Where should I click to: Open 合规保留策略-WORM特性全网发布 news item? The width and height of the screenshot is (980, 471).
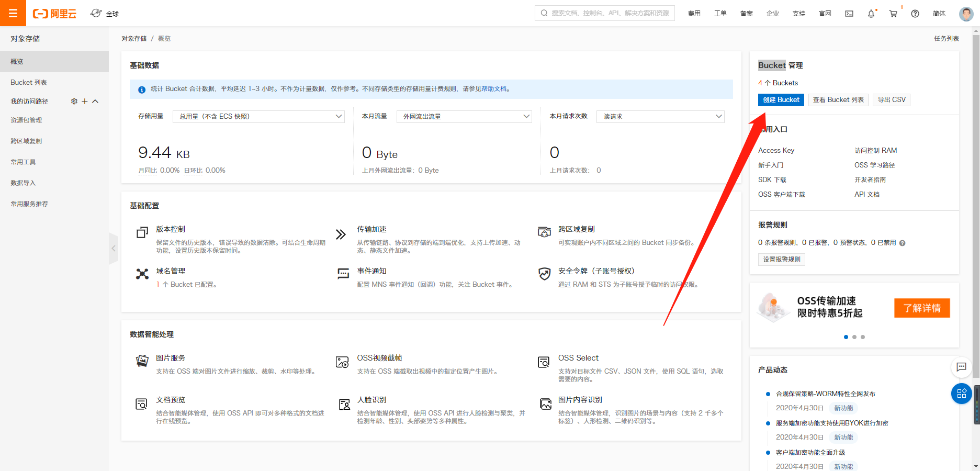826,394
